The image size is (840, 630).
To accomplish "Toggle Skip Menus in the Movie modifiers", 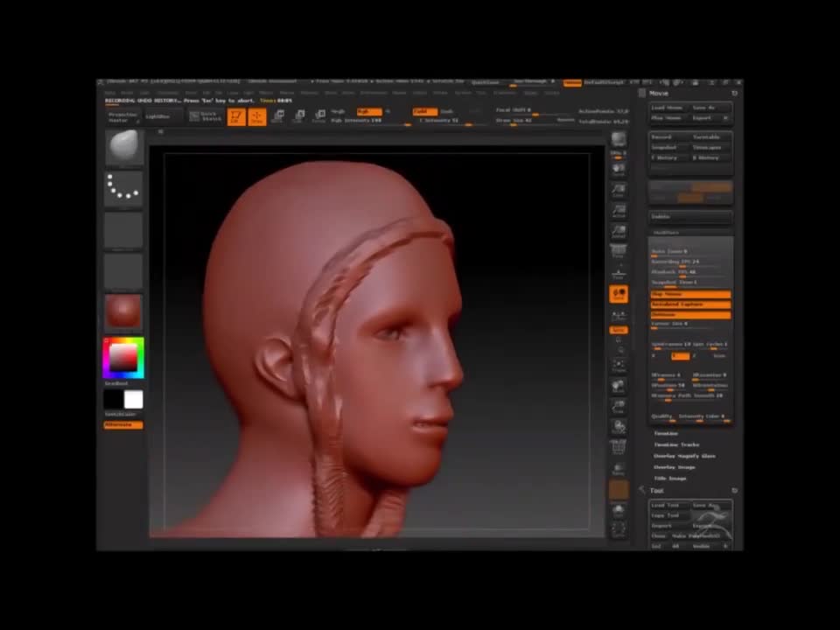I will (689, 293).
